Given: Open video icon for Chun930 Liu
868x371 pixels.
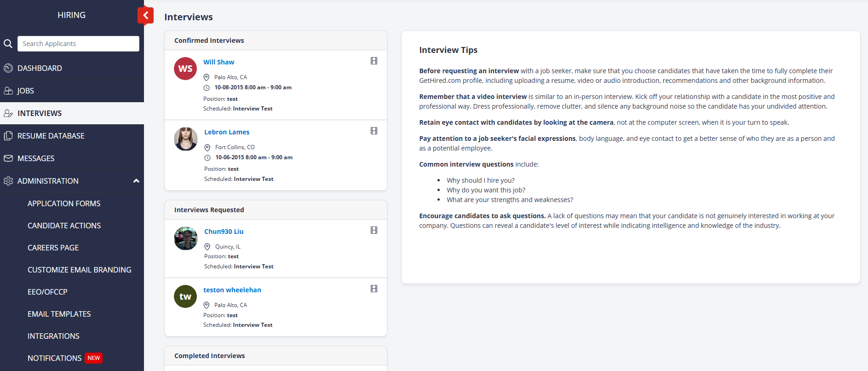Looking at the screenshot, I should (374, 230).
